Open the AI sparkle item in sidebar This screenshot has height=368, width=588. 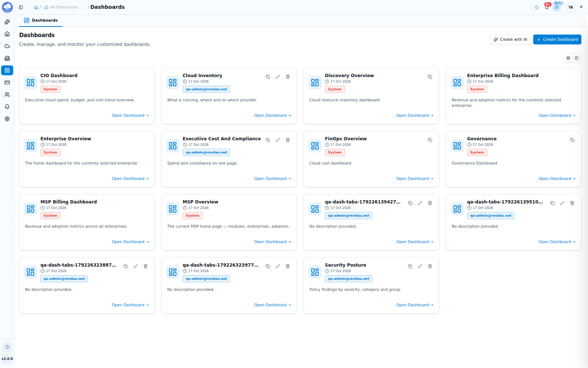tap(7, 22)
